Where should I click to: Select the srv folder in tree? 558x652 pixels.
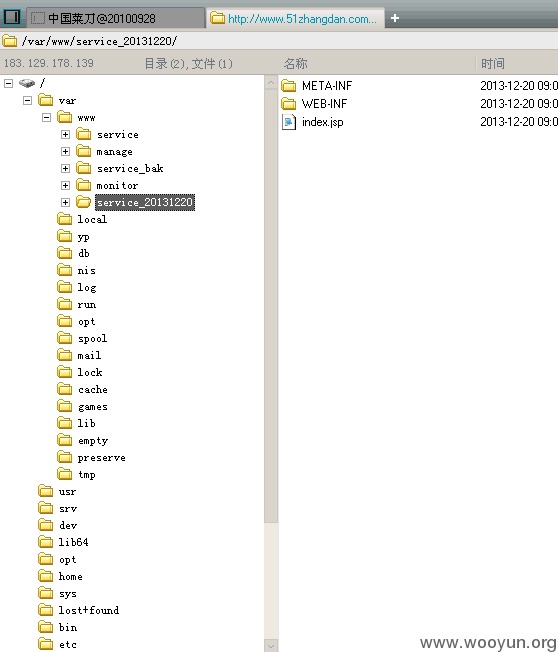[x=68, y=509]
